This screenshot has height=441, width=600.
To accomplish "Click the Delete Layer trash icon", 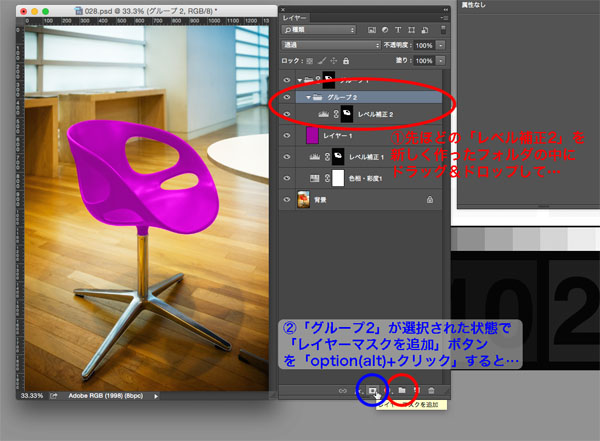I will coord(431,389).
